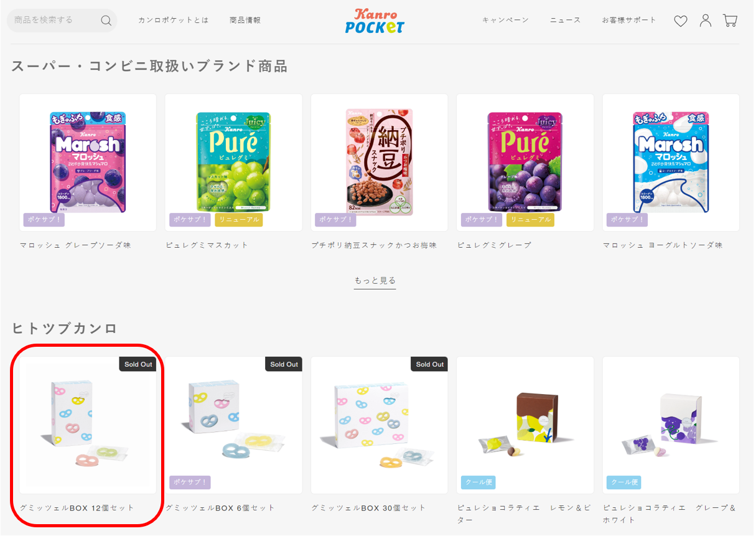
Task: Open プチポリ納豆スナック product image
Action: tap(380, 162)
